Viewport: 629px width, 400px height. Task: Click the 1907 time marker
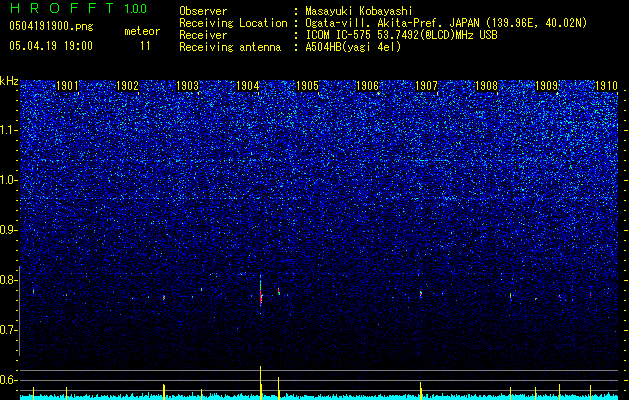[426, 85]
